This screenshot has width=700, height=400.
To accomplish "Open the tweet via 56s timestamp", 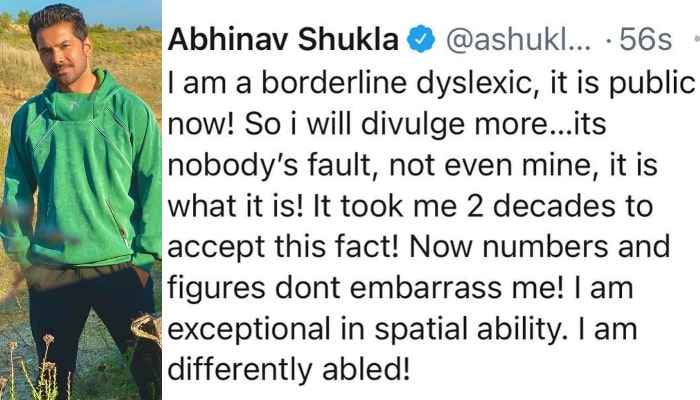I will 646,41.
